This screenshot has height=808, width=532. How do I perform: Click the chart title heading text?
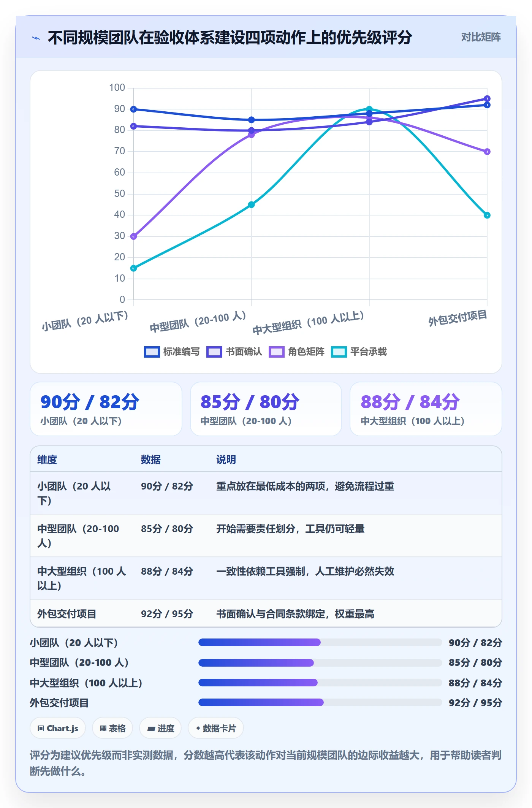tap(230, 38)
